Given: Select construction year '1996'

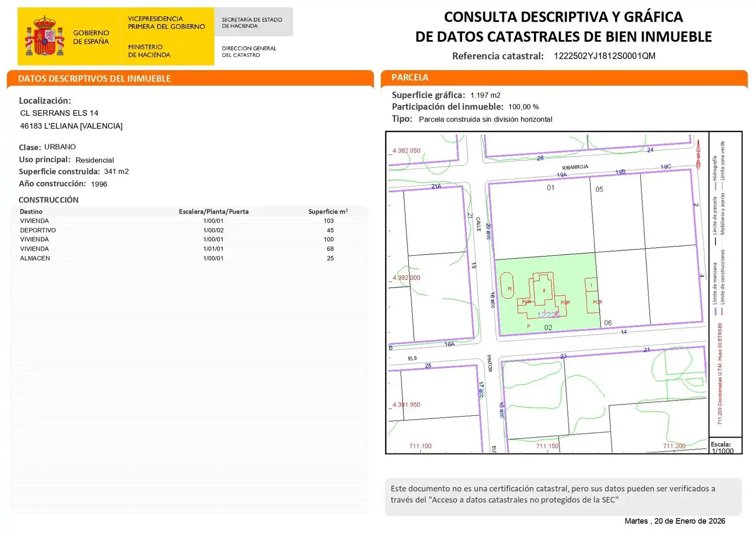Looking at the screenshot, I should 99,184.
